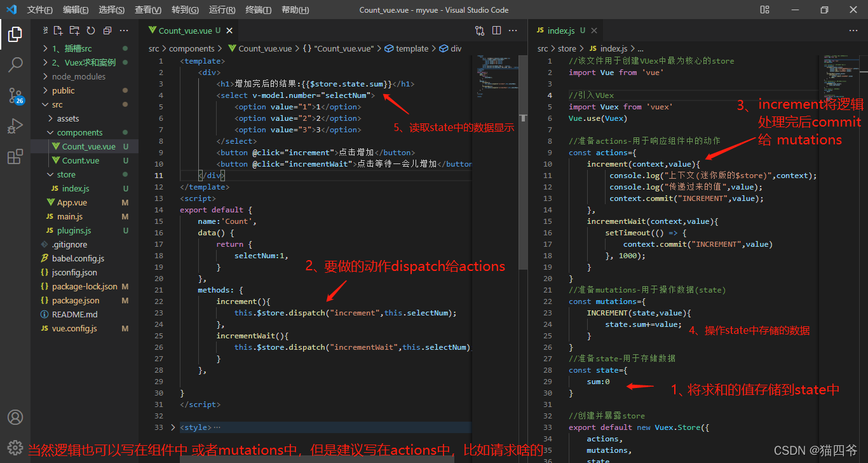
Task: Click New Folder icon in explorer toolbar
Action: coord(74,31)
